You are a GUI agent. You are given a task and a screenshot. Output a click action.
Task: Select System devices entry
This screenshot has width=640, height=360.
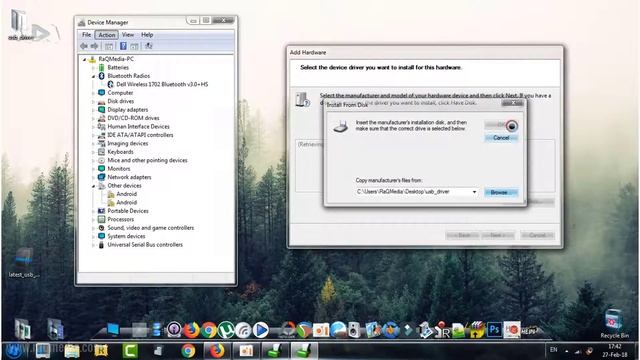pos(126,236)
